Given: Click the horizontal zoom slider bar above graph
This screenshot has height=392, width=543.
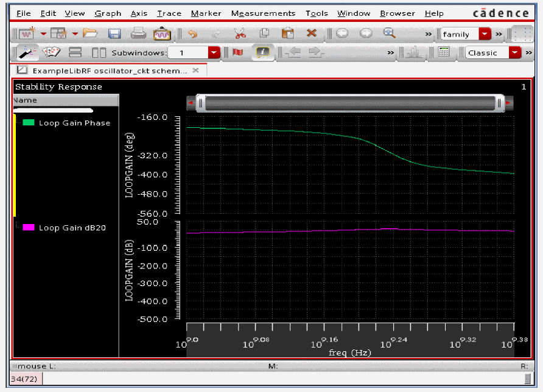Looking at the screenshot, I should (350, 103).
